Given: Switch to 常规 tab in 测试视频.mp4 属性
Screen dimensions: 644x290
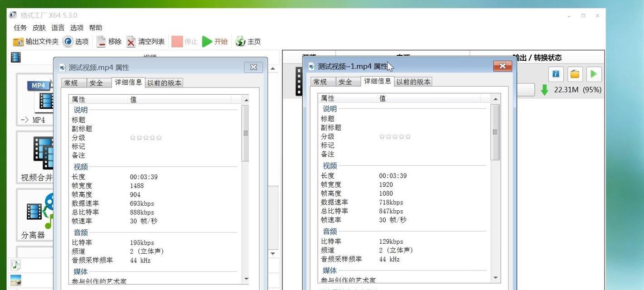Looking at the screenshot, I should pos(74,83).
